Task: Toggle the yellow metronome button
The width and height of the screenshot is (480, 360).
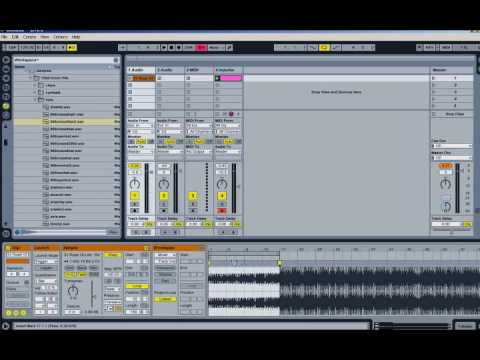Action: pos(72,48)
